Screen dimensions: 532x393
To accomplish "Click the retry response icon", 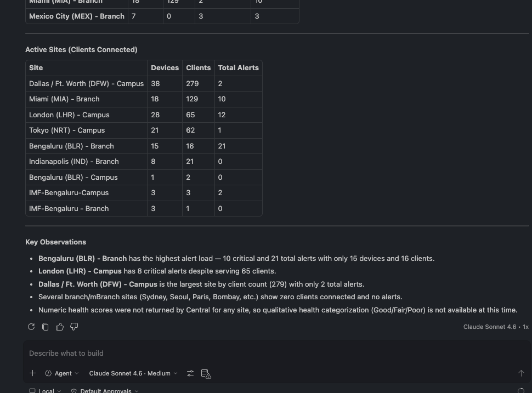I will tap(31, 327).
